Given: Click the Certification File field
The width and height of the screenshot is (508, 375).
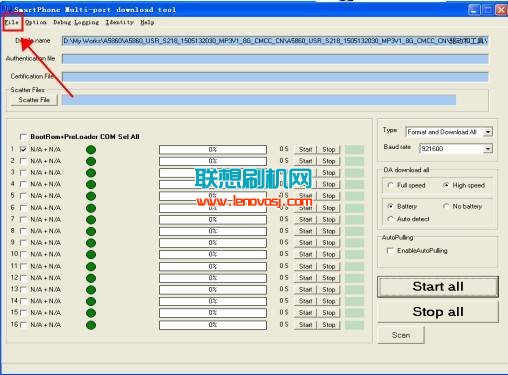Looking at the screenshot, I should (275, 77).
